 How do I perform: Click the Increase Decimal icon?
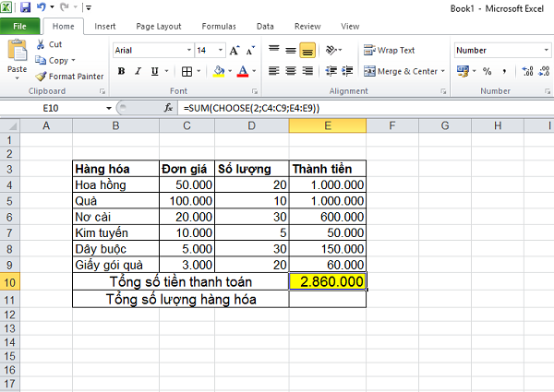coord(527,71)
